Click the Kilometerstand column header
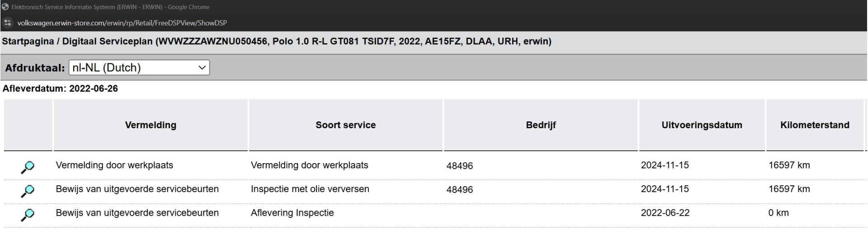The height and width of the screenshot is (231, 868). 815,125
